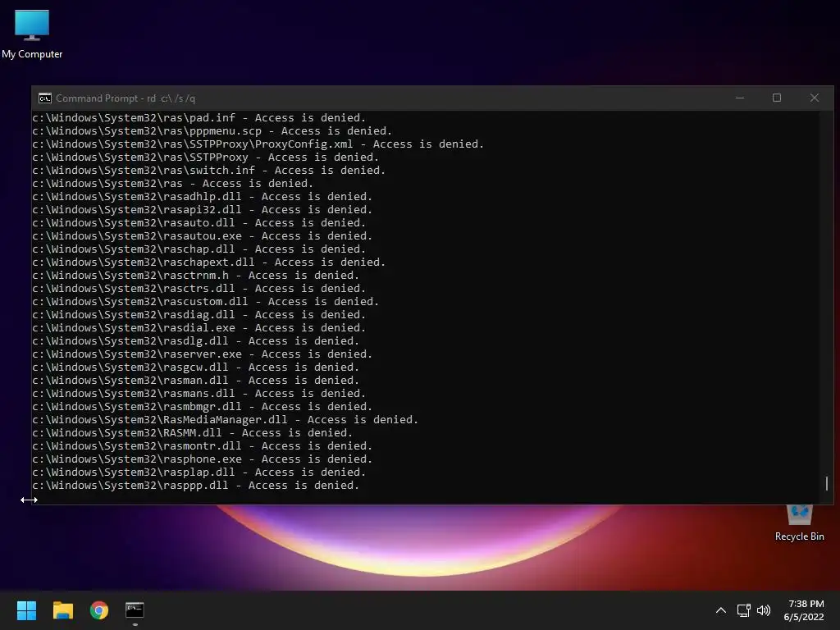Open the Recycle Bin desktop icon
Viewport: 840px width, 630px height.
point(799,523)
